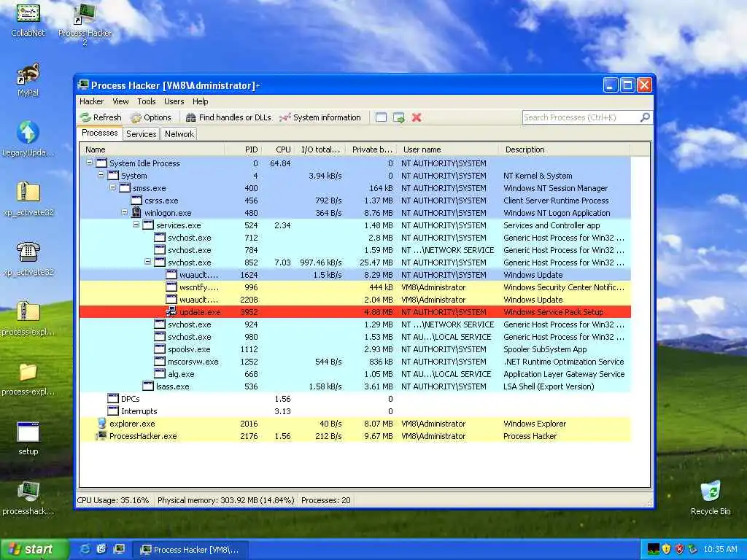Open the Tools menu
Image resolution: width=747 pixels, height=560 pixels.
pyautogui.click(x=146, y=101)
